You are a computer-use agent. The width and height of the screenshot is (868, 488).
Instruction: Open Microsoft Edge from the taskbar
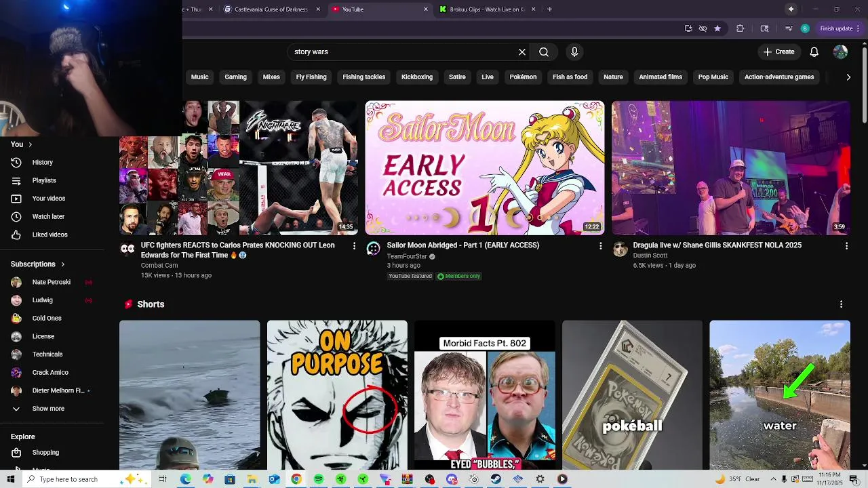click(x=185, y=479)
